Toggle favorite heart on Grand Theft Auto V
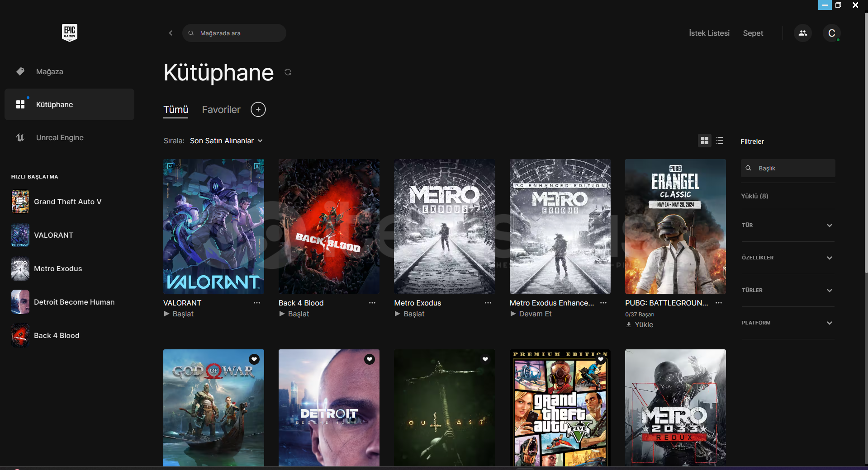The width and height of the screenshot is (868, 470). [601, 359]
